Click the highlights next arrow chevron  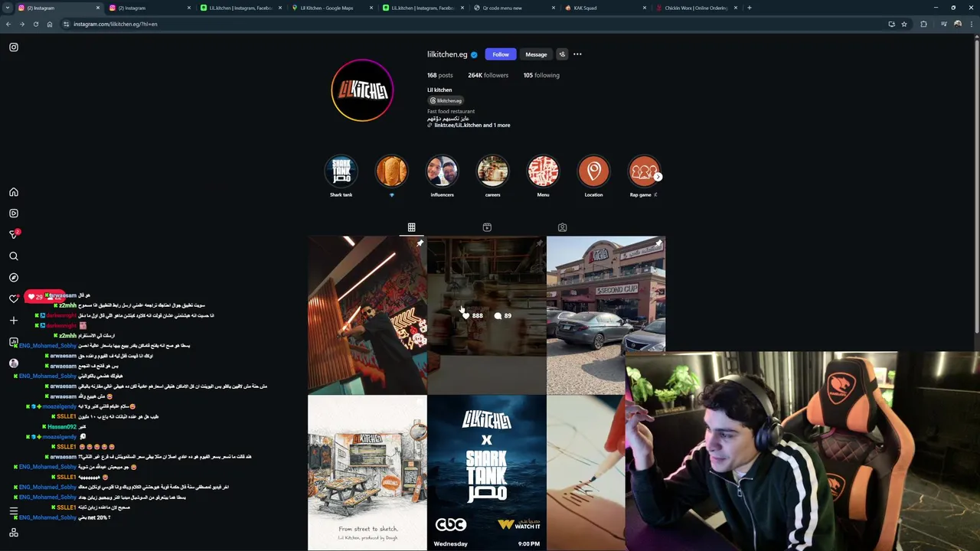click(x=658, y=177)
